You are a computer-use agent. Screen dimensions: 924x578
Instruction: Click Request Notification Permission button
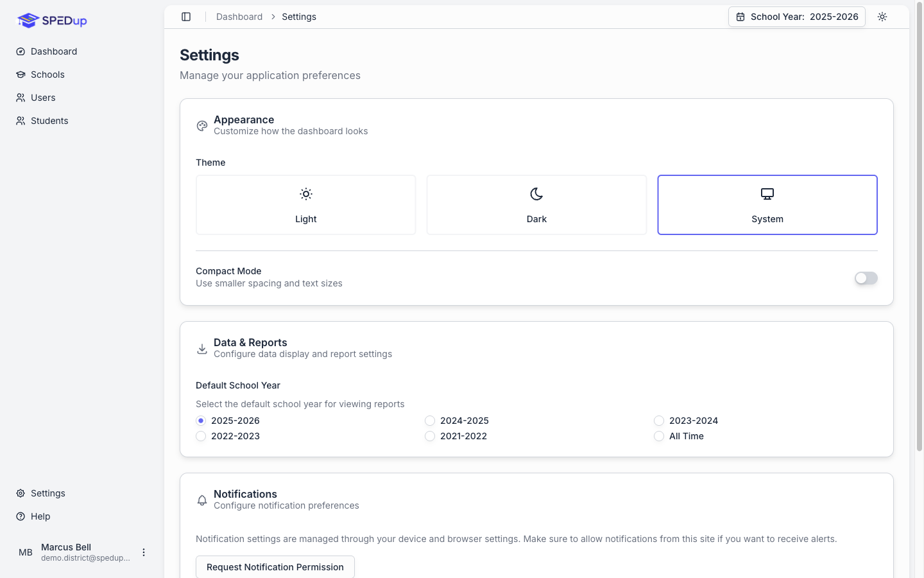click(x=275, y=567)
